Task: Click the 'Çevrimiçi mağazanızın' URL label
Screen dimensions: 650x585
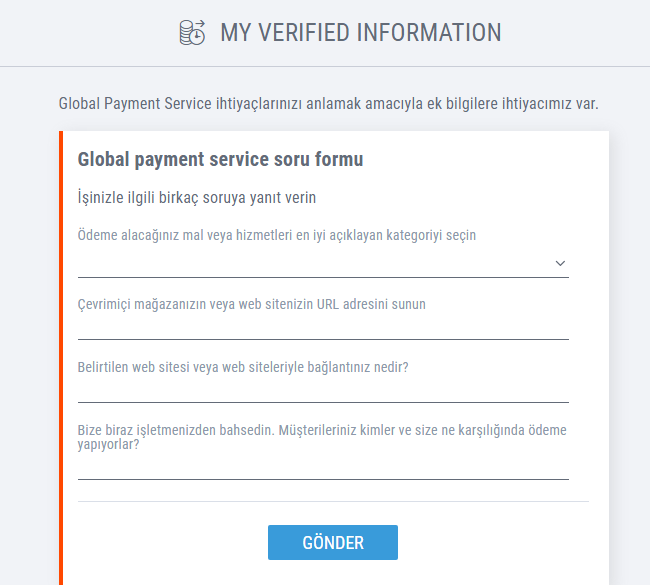Action: coord(251,304)
